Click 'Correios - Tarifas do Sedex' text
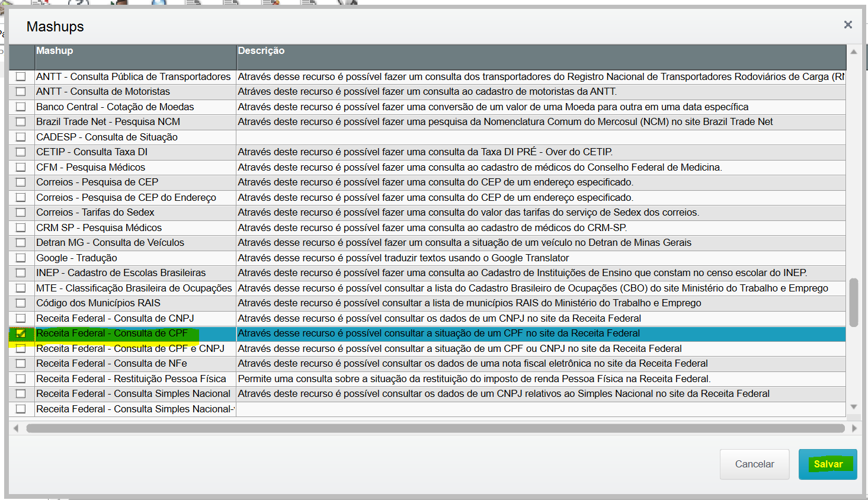 tap(95, 213)
